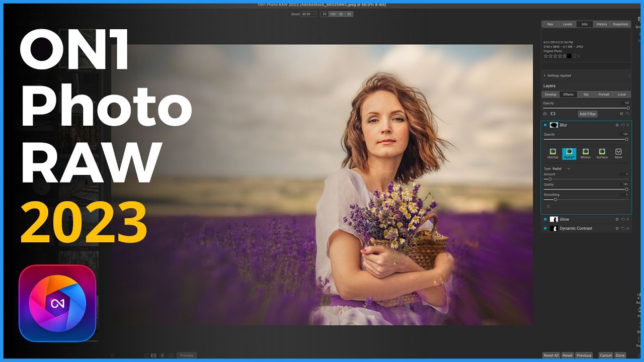
Task: Switch to the Nav tab
Action: point(550,24)
